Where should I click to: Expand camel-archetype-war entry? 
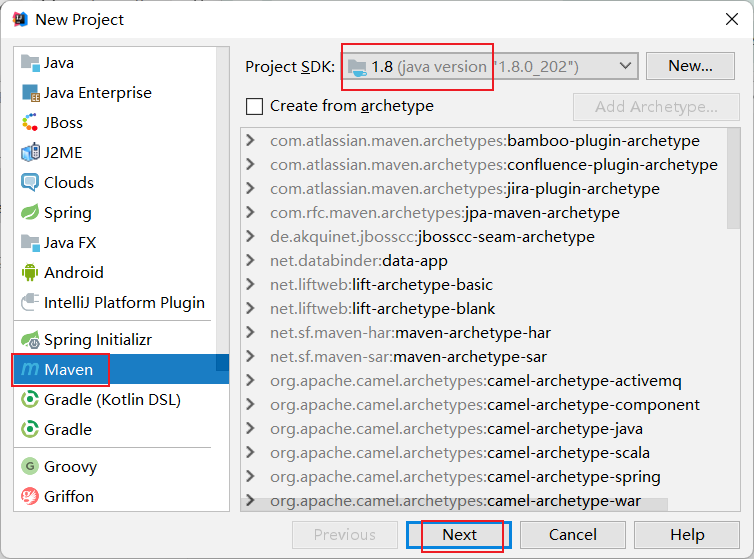click(x=250, y=500)
